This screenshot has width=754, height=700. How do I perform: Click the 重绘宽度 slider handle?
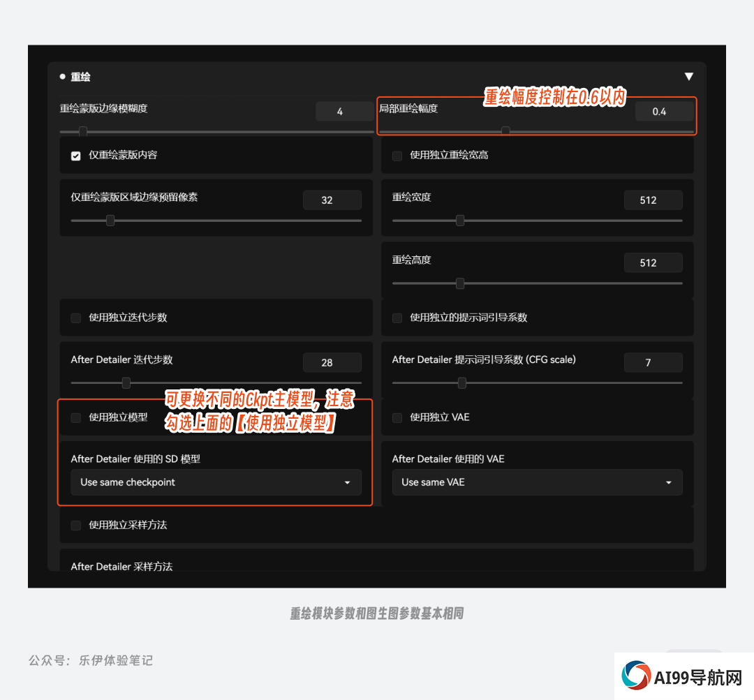pyautogui.click(x=460, y=221)
